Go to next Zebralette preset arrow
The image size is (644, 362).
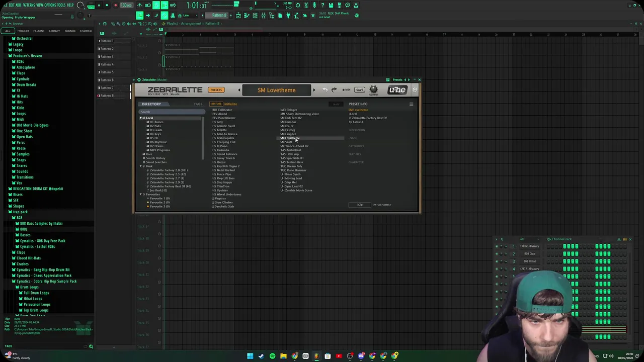tap(314, 90)
